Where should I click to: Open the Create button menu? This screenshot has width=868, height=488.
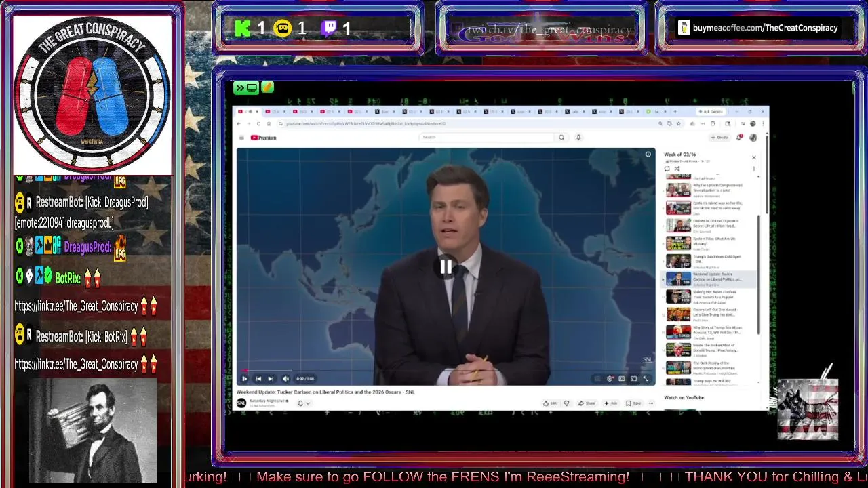pos(719,138)
